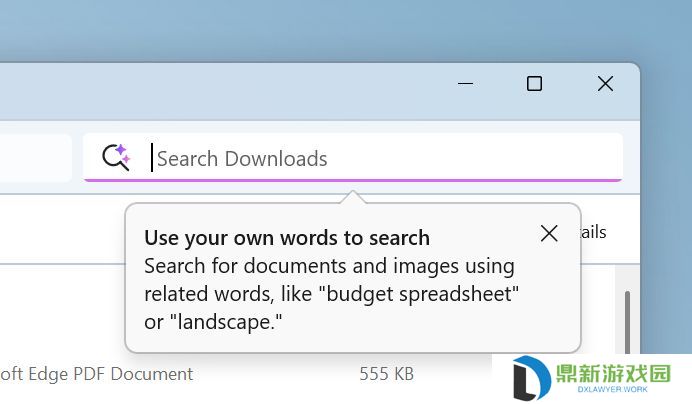
Task: Open the partially hidden Details pane button
Action: coord(594,232)
